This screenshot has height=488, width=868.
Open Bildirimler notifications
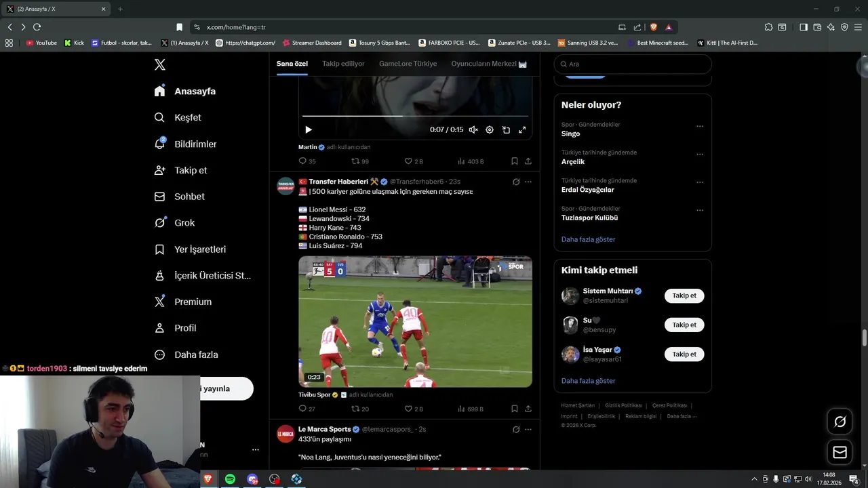coord(186,144)
